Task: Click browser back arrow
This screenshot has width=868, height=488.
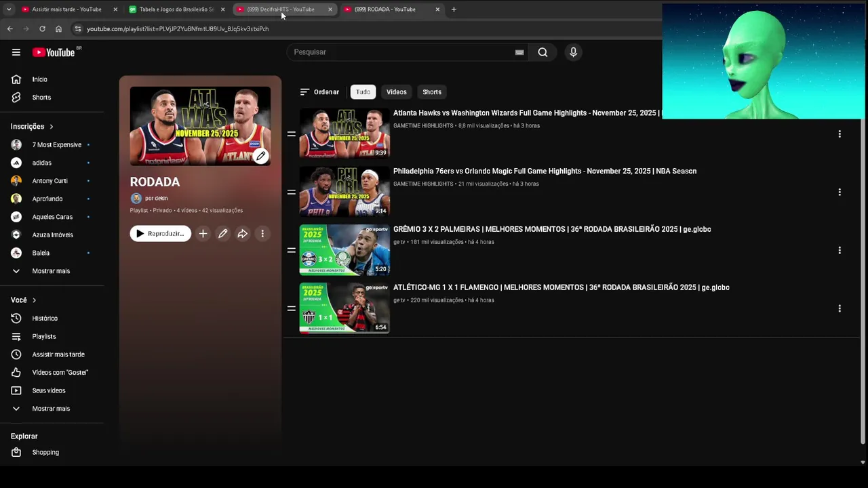Action: click(x=9, y=29)
